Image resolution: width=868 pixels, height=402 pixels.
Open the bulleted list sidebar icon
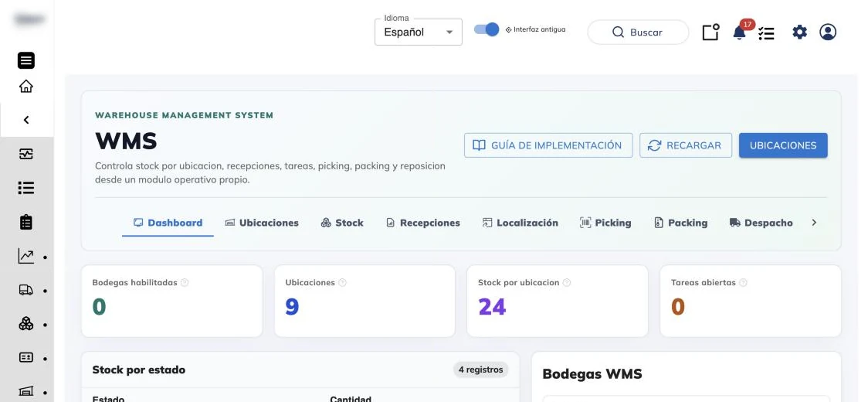tap(26, 188)
